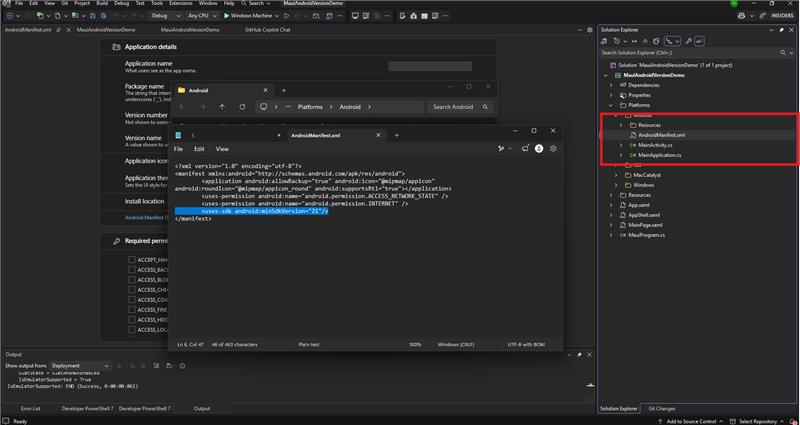Screen dimensions: 800x425
Task: Click Add to Source Control in status bar
Action: [691, 421]
